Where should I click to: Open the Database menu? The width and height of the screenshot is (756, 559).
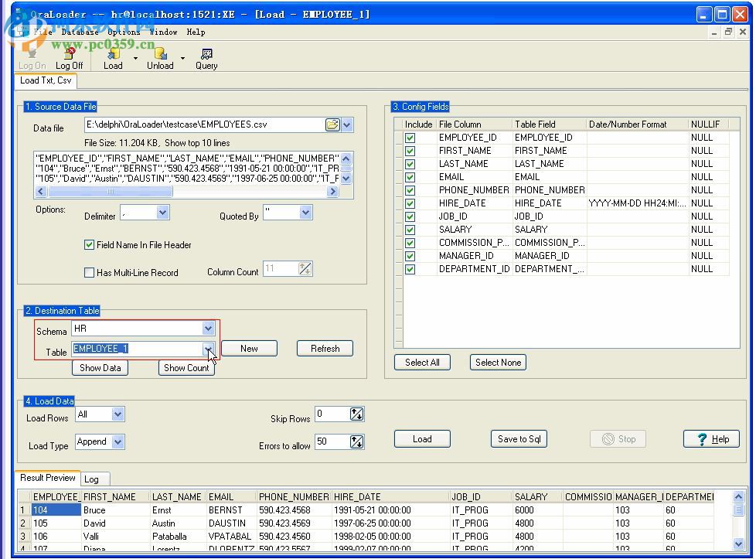click(x=80, y=32)
